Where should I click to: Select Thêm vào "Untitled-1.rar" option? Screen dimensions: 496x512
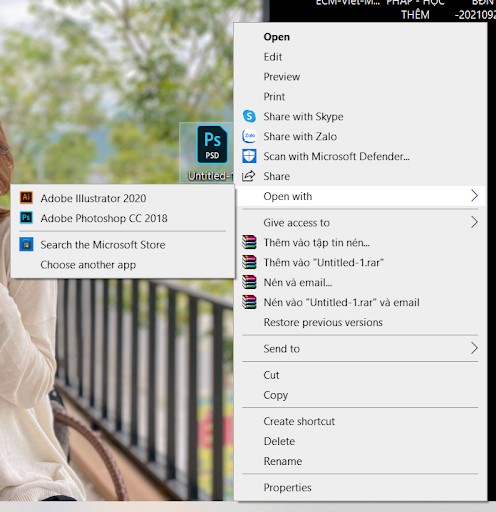(323, 263)
